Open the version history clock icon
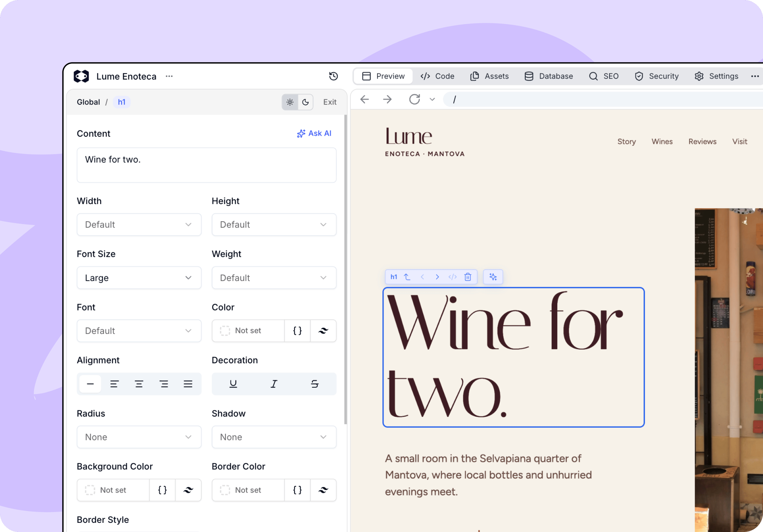This screenshot has height=532, width=763. [x=333, y=76]
